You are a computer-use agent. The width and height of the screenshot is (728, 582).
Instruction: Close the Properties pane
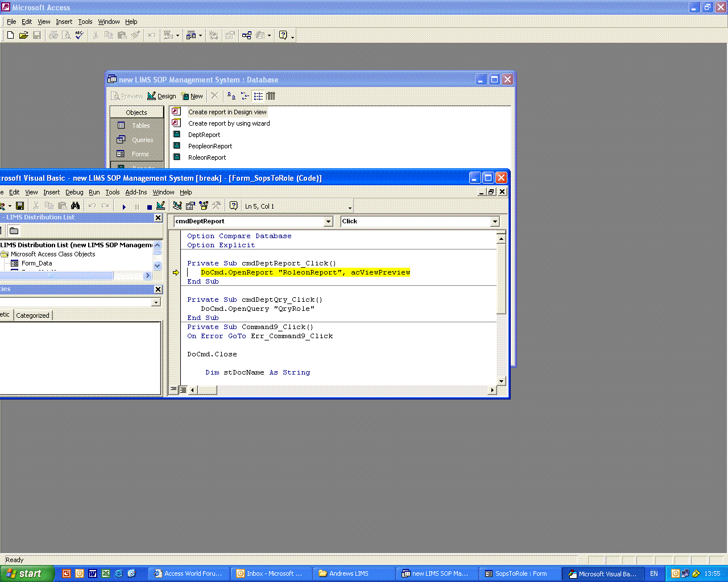tap(158, 289)
